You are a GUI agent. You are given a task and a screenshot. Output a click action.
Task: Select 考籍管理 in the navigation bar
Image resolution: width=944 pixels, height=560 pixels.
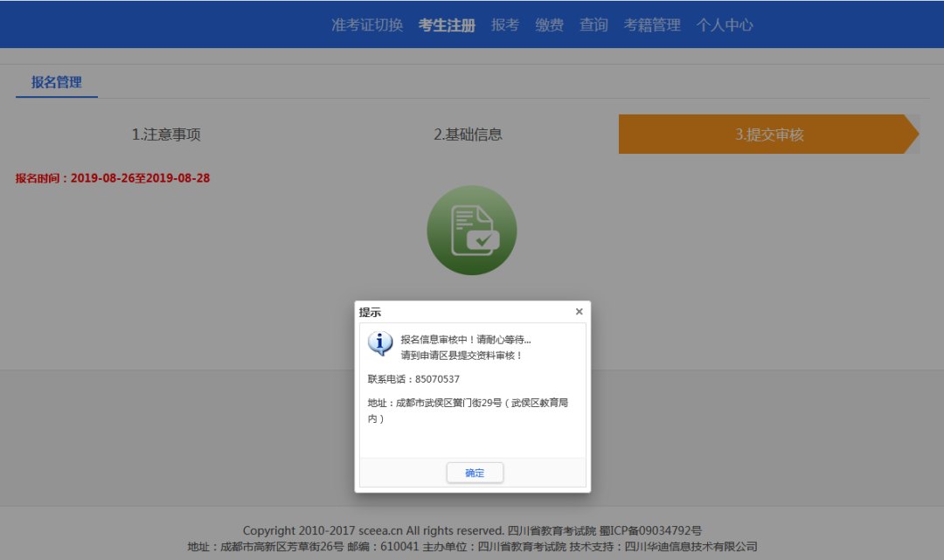pos(651,25)
